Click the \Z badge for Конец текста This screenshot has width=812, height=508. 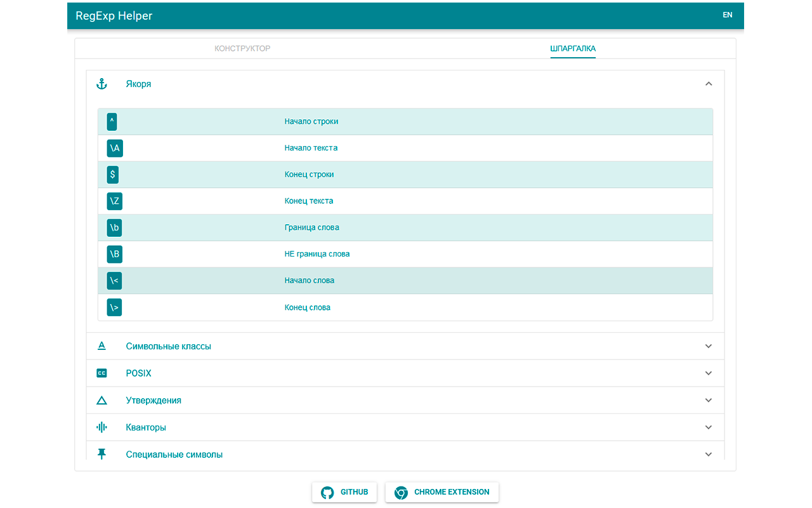114,201
